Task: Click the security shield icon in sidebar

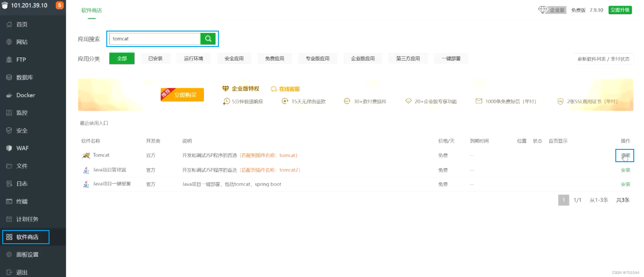Action: [9, 130]
